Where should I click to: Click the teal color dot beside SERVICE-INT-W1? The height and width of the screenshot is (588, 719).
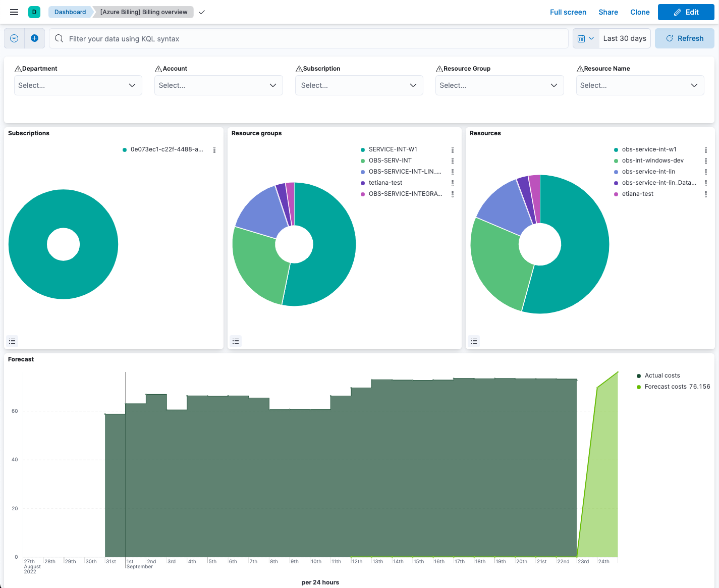tap(362, 149)
